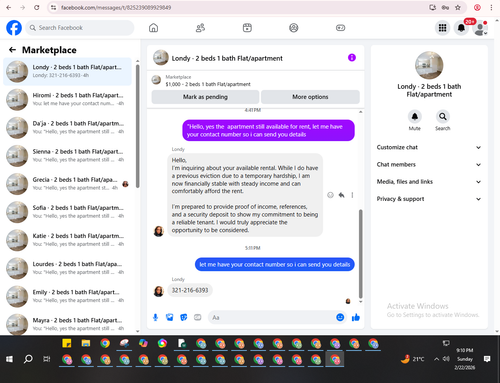Choose a sticker icon
The image size is (500, 383).
pos(184,317)
